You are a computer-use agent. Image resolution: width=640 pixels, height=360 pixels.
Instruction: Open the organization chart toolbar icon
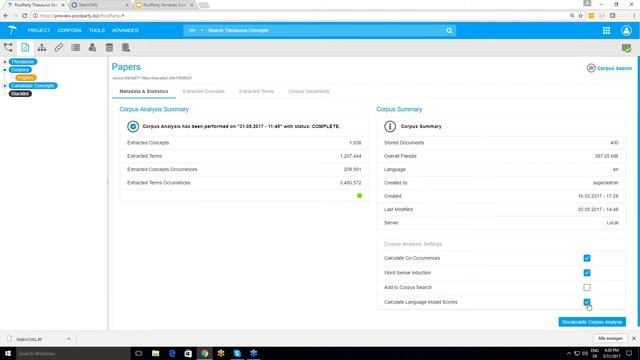click(x=42, y=48)
